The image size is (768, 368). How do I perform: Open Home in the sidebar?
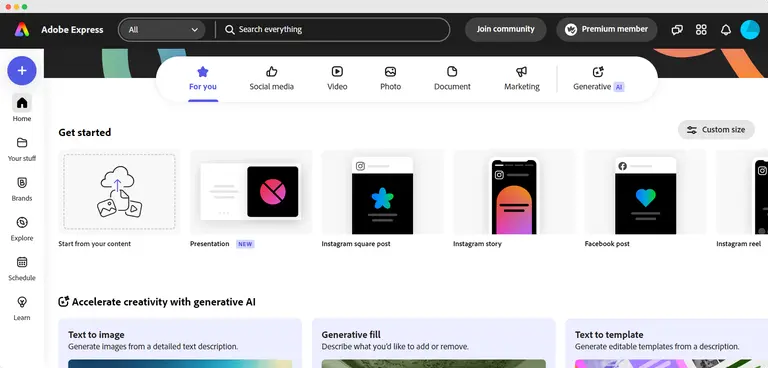22,108
